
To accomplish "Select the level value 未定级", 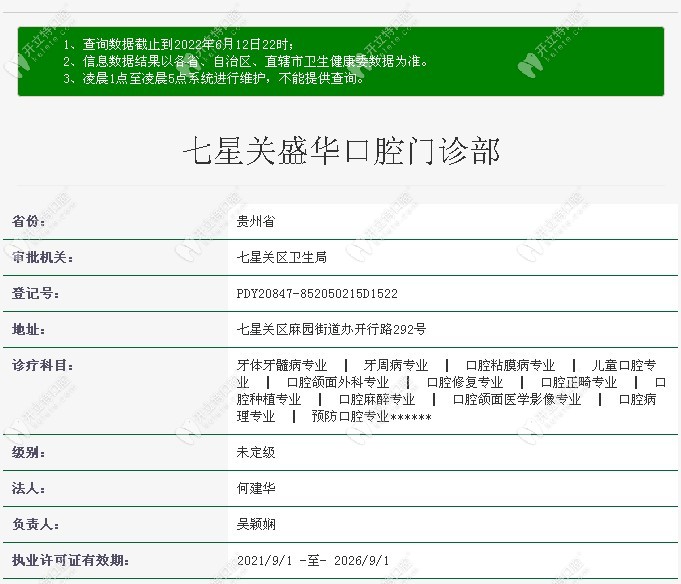I will click(256, 452).
